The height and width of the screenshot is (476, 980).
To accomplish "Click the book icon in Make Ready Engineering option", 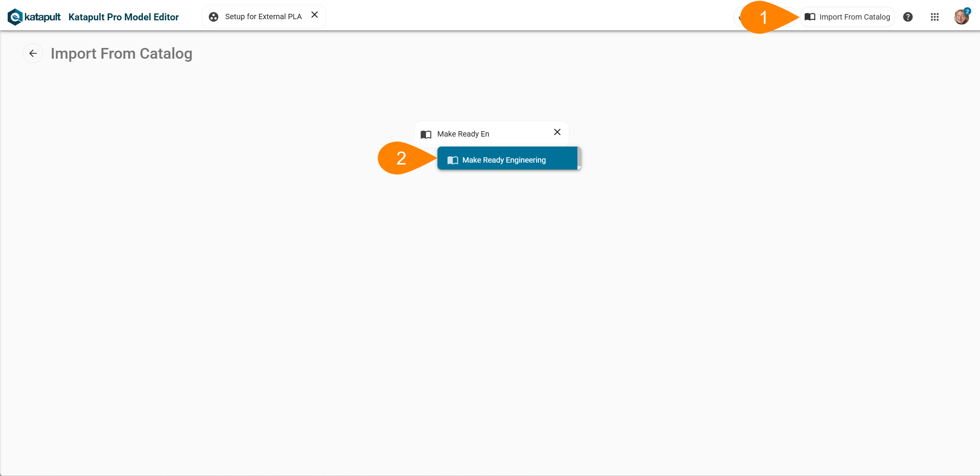I will pos(452,160).
